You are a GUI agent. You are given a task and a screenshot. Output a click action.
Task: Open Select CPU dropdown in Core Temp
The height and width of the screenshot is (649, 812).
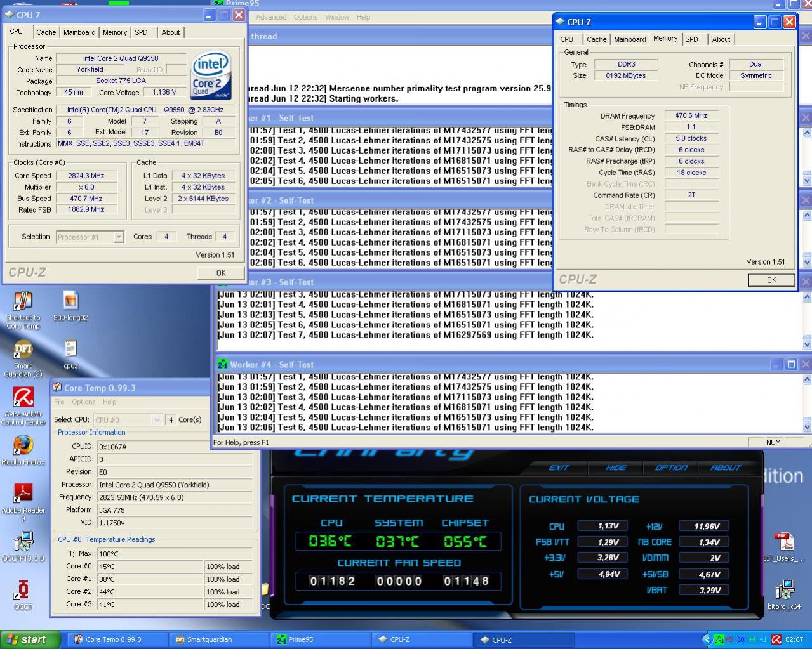(x=128, y=419)
